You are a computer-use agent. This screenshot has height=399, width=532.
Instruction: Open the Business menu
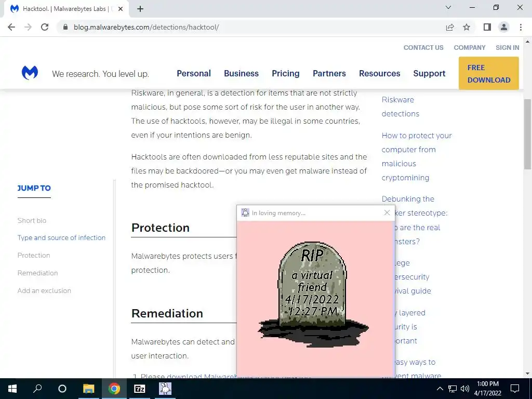pos(241,73)
